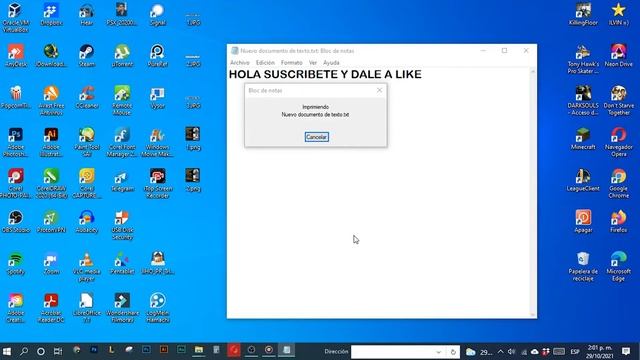640x360 pixels.
Task: Select the OBS Studio desktop icon
Action: [x=16, y=222]
